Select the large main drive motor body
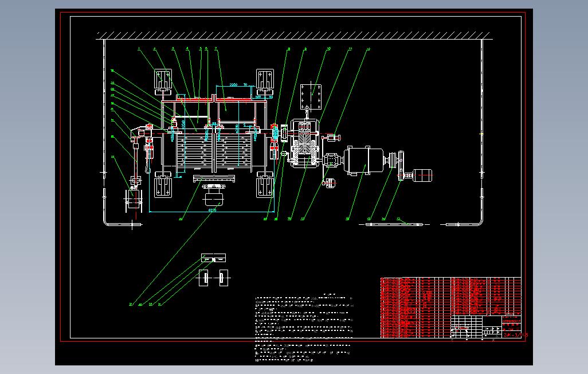588x374 pixels. tap(364, 161)
